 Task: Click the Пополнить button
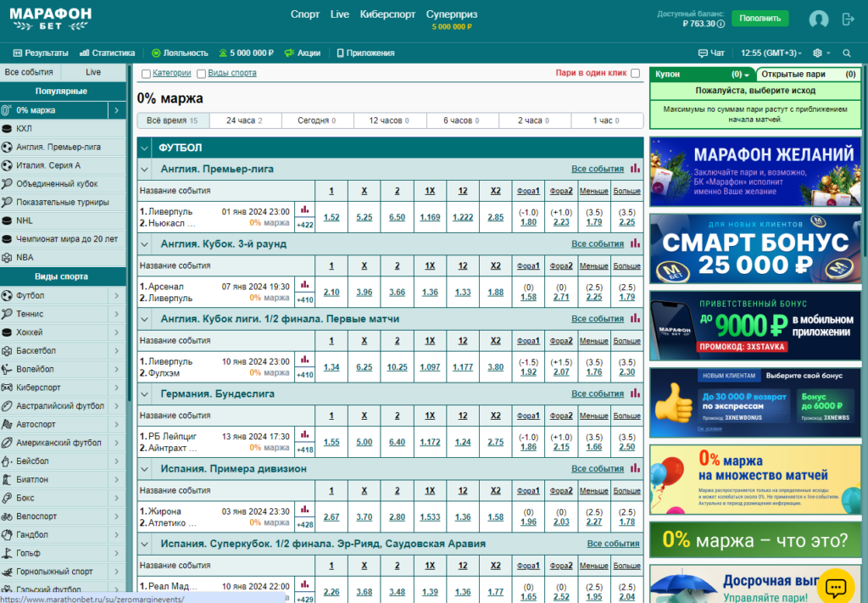(760, 19)
